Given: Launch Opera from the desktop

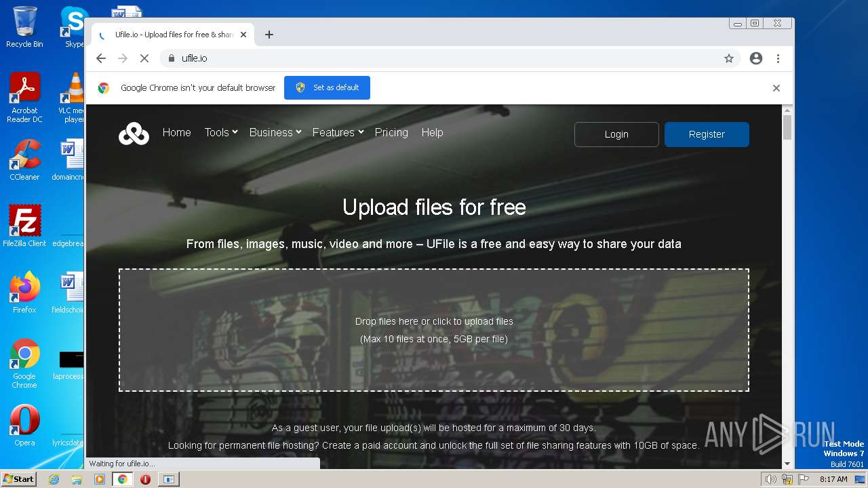Looking at the screenshot, I should click(x=24, y=426).
